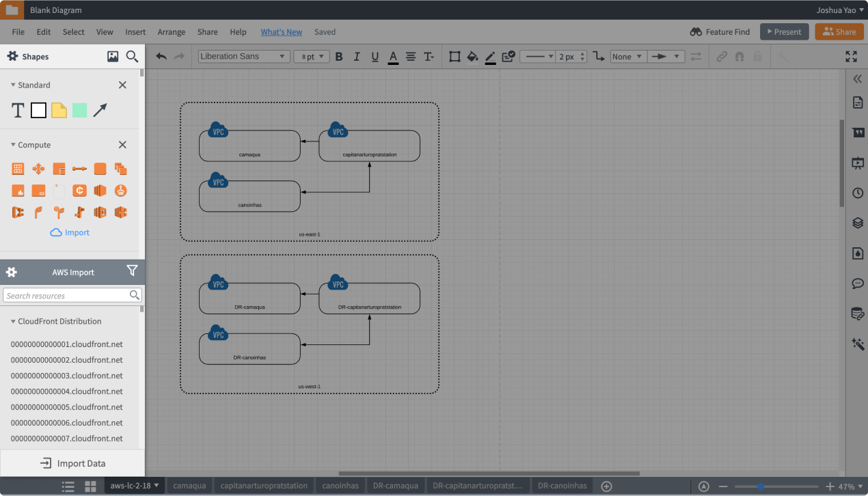Filter AWS Import resources
This screenshot has width=868, height=496.
tap(132, 272)
